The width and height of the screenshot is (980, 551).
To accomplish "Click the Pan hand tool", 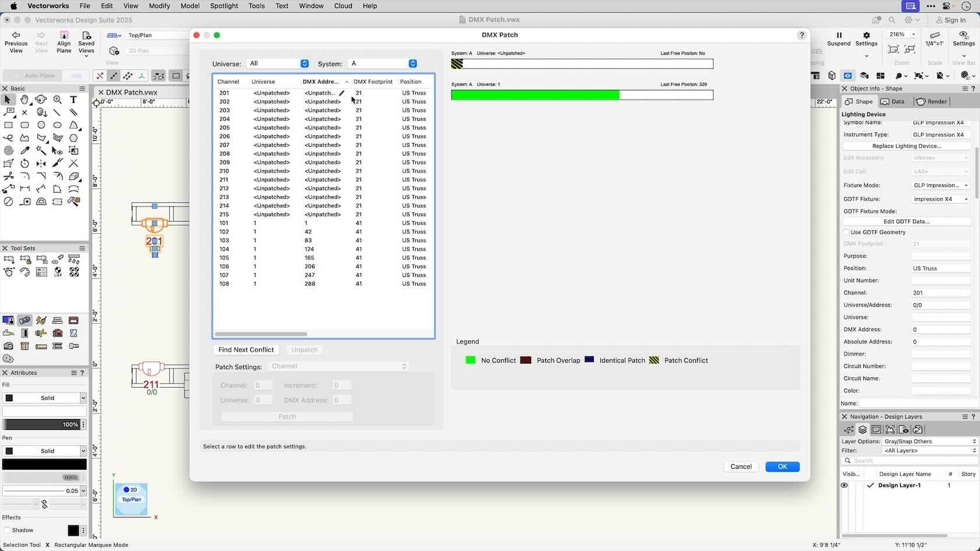I will [24, 100].
